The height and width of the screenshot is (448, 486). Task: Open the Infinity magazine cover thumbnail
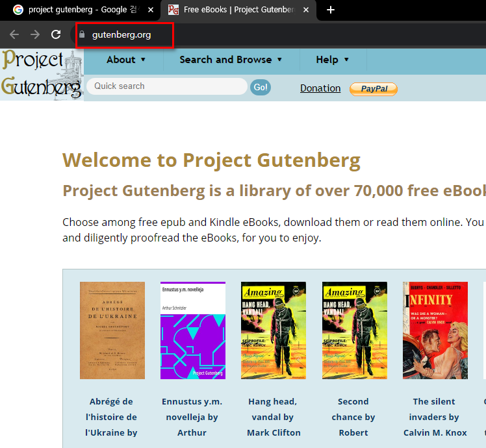[x=435, y=330]
